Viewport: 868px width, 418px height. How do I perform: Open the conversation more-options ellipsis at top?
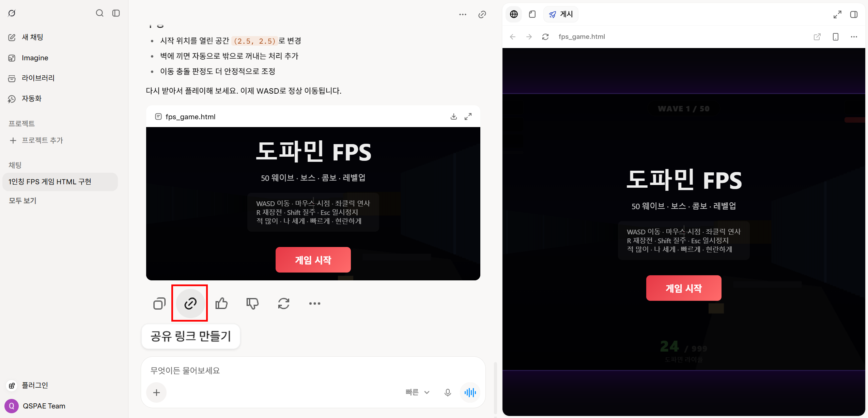(463, 14)
